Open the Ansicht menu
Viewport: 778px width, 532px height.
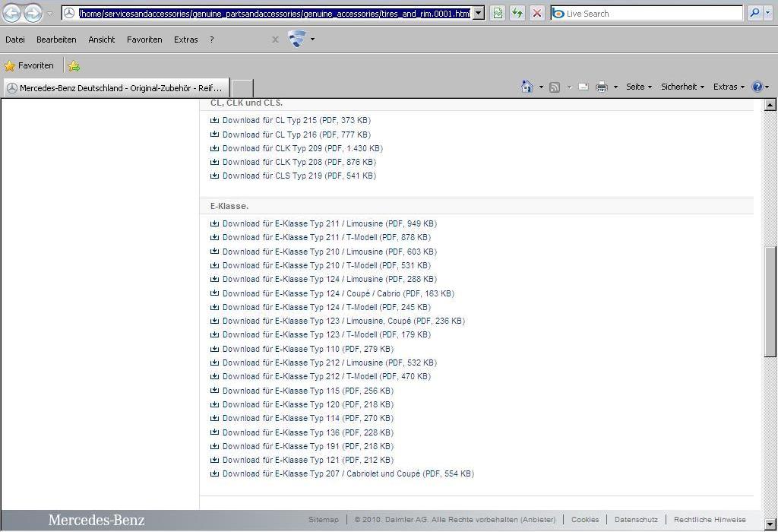click(102, 40)
